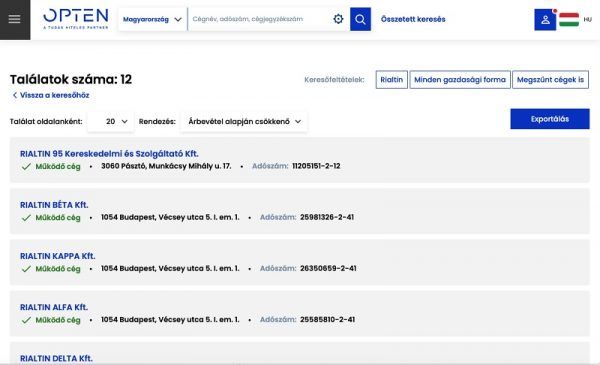The image size is (600, 365).
Task: Focus the Cégnév, adószám search input field
Action: pos(259,19)
